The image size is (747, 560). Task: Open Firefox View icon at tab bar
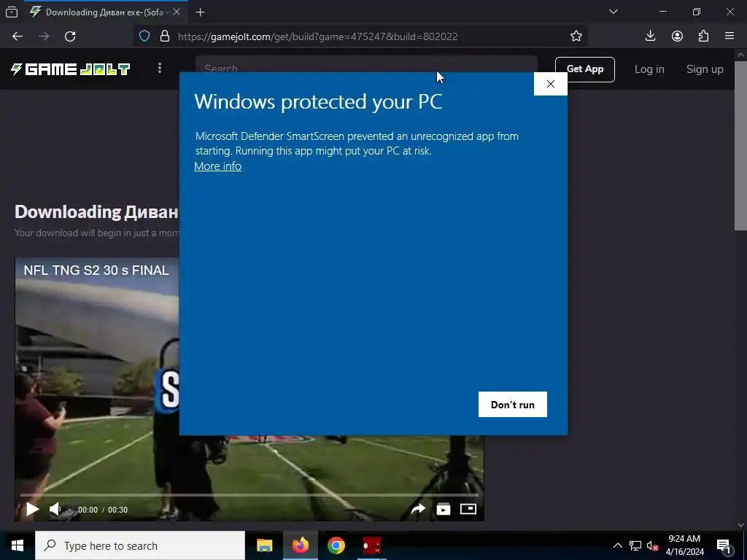(x=12, y=12)
